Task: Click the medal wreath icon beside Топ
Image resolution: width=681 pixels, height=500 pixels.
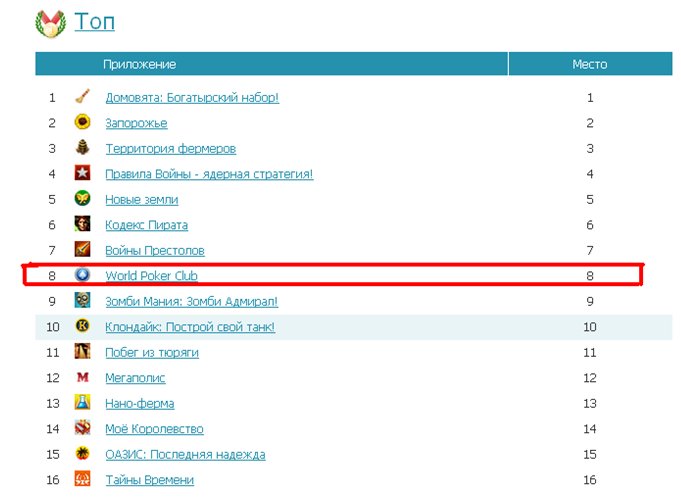Action: pyautogui.click(x=51, y=23)
